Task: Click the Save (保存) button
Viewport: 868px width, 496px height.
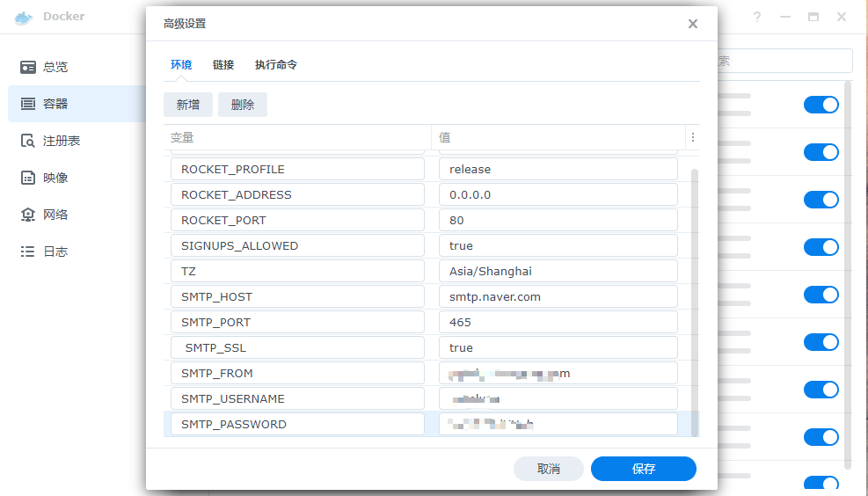Action: [643, 469]
